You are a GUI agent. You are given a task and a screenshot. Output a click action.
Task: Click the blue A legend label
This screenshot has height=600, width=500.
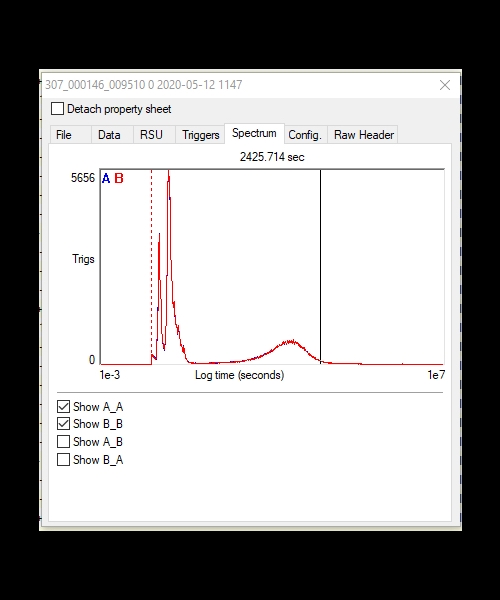pyautogui.click(x=106, y=178)
